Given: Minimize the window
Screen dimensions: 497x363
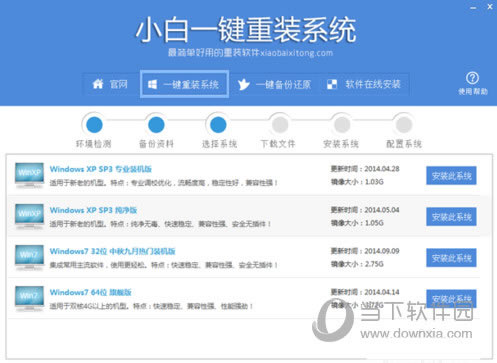Looking at the screenshot, I should [x=473, y=7].
